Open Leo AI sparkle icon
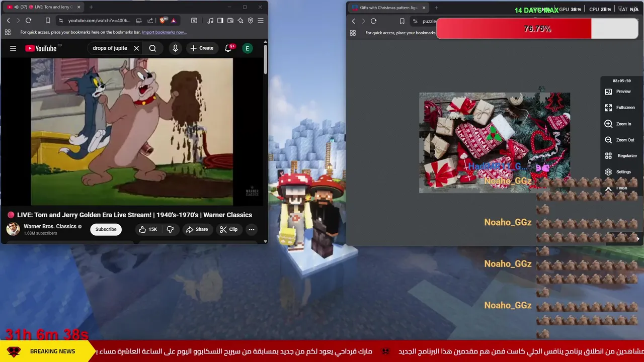Viewport: 644px width, 362px height. [x=240, y=21]
